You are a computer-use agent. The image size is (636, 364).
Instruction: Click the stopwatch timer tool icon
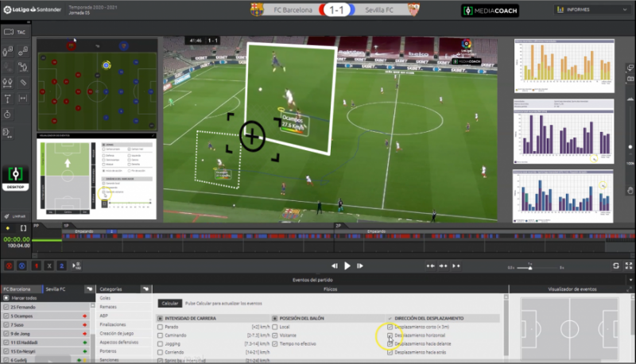pos(7,114)
